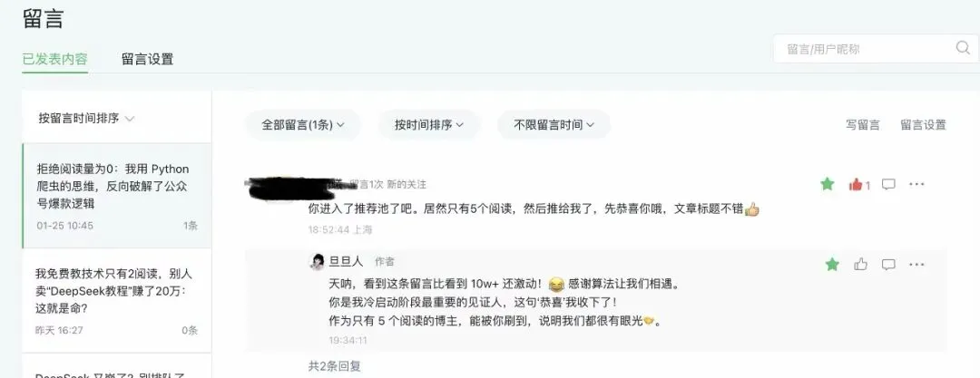Click the search magnifier icon
This screenshot has height=378, width=980.
963,48
